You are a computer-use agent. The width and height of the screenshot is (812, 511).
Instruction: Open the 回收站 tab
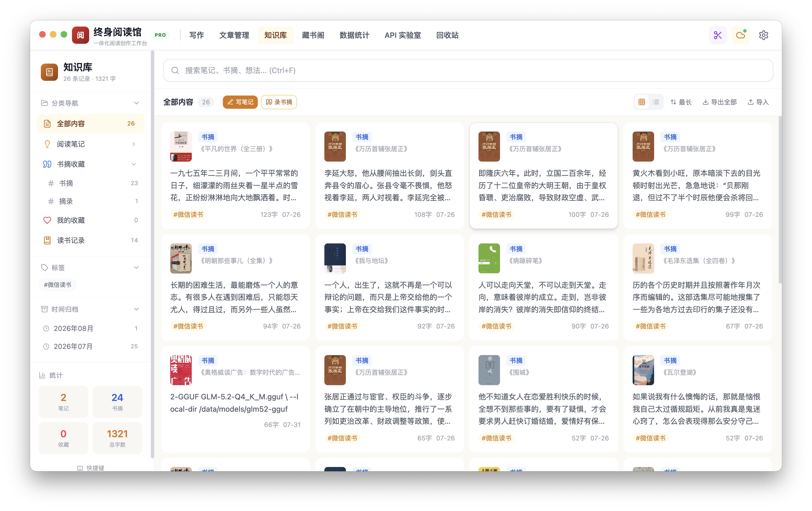pos(447,35)
